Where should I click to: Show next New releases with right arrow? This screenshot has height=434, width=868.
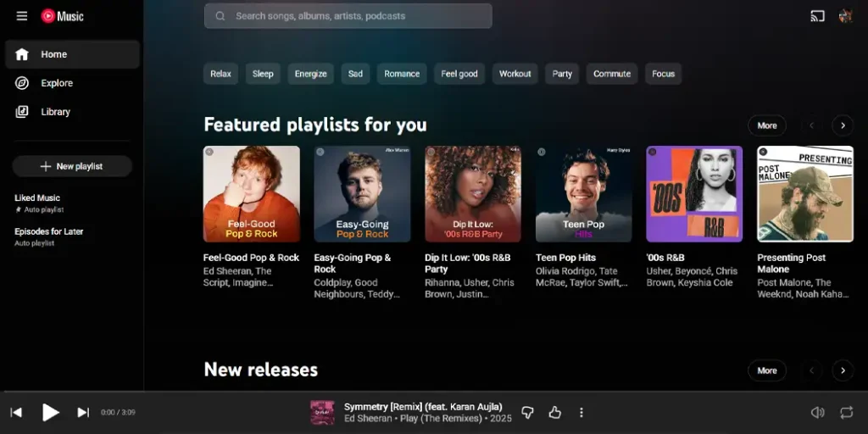843,370
